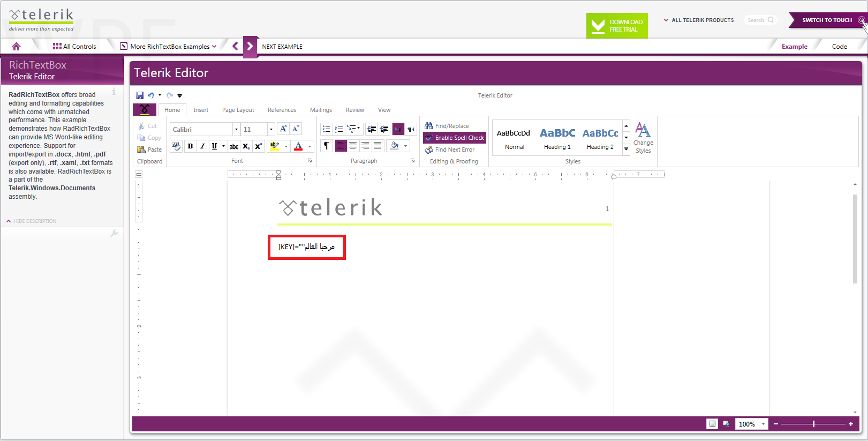Decrease the font size with Shrink Font

coord(296,129)
